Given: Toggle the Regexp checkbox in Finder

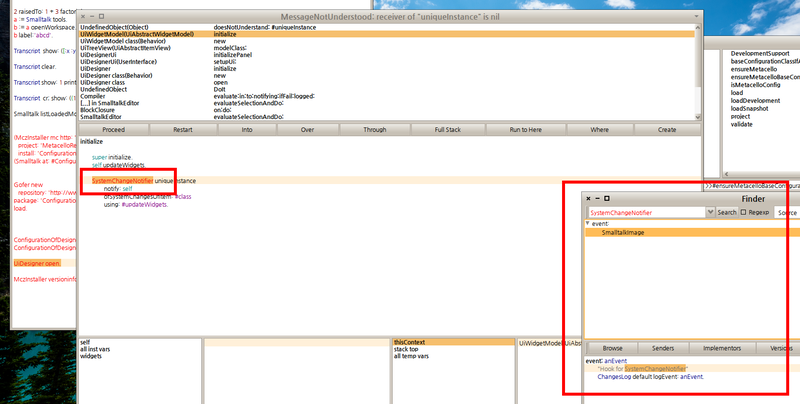Looking at the screenshot, I should click(x=743, y=213).
